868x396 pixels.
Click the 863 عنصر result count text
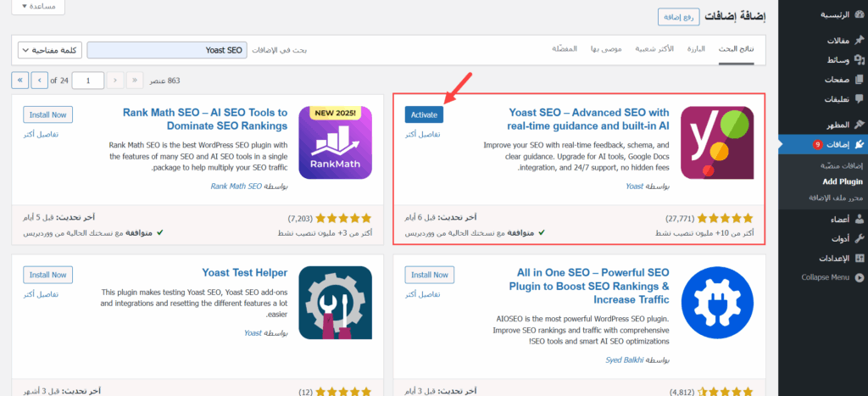click(164, 81)
